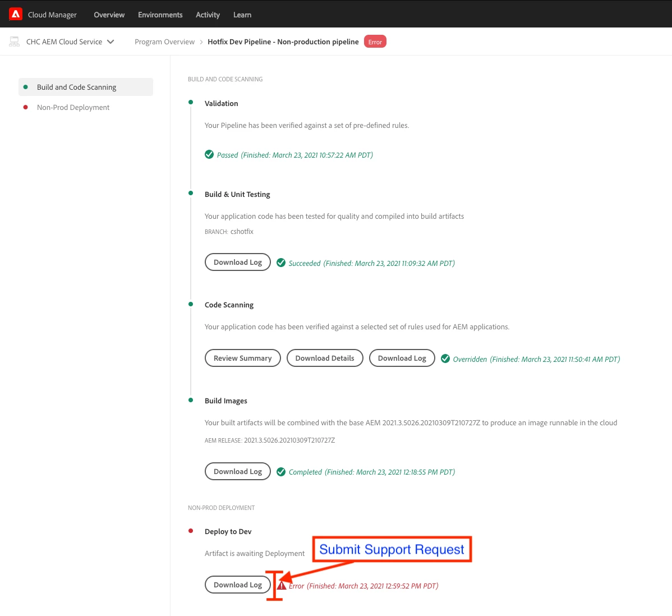The width and height of the screenshot is (672, 616).
Task: Click the Succeeded checkmark icon
Action: tap(281, 263)
